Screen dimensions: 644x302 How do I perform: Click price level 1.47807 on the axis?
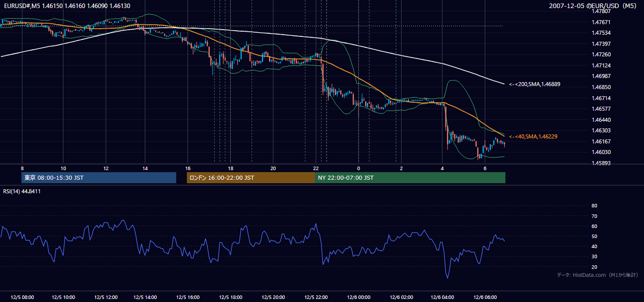point(601,11)
